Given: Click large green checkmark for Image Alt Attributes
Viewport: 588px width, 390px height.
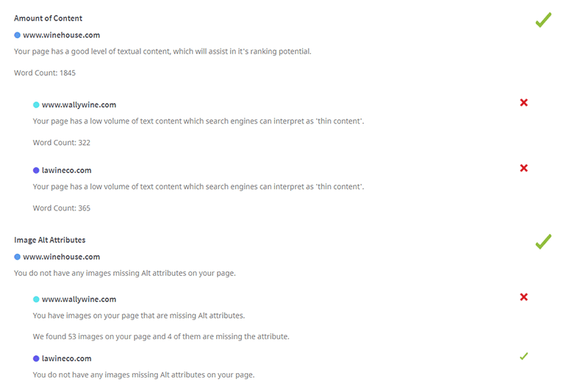Looking at the screenshot, I should coord(543,241).
